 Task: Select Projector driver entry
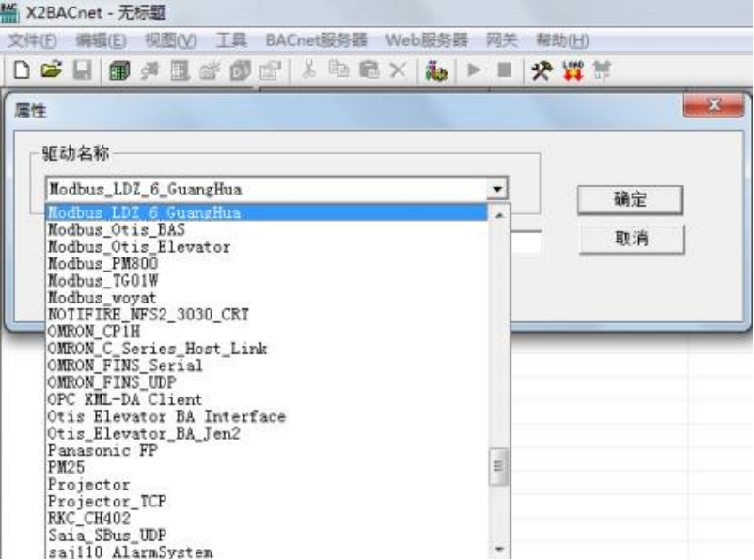(x=266, y=484)
